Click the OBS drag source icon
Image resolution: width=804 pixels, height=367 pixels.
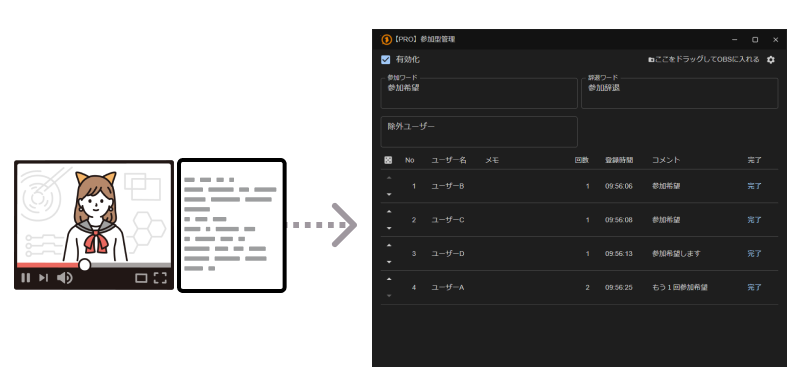point(651,59)
